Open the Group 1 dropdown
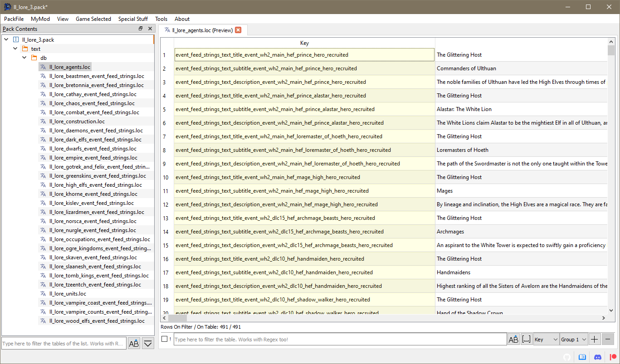The image size is (620, 364). (x=574, y=339)
